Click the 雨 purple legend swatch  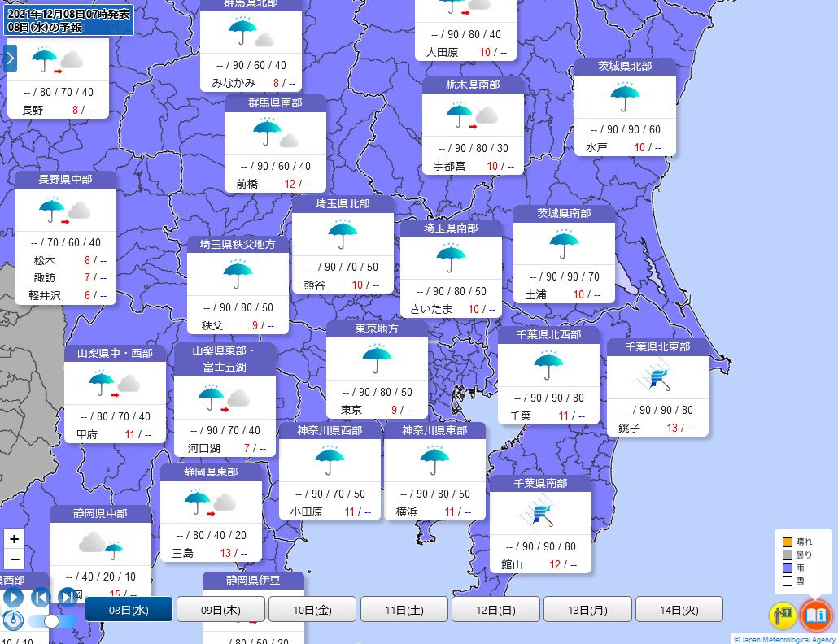pyautogui.click(x=788, y=568)
